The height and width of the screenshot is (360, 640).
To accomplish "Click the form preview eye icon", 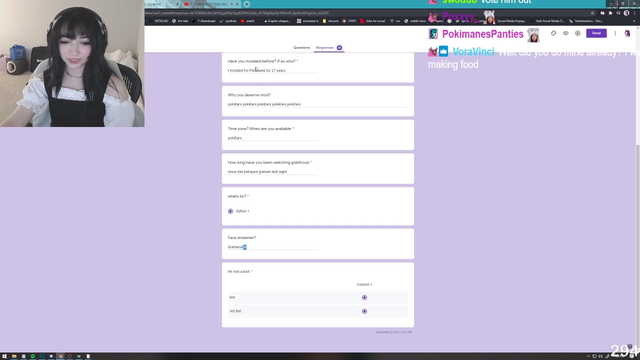I will (x=566, y=33).
